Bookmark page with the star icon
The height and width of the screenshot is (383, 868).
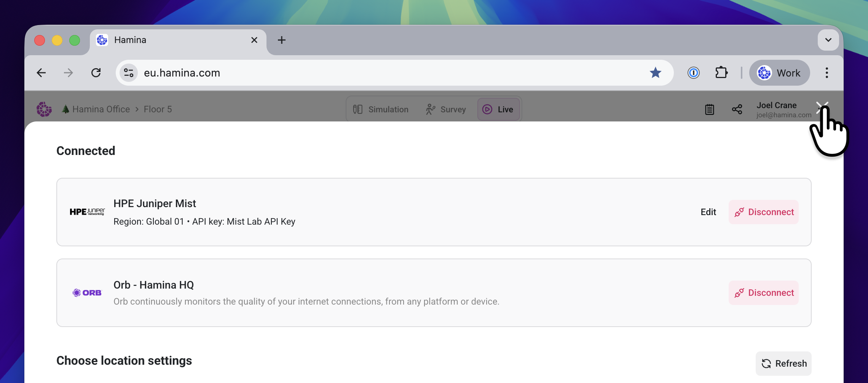[x=655, y=73]
